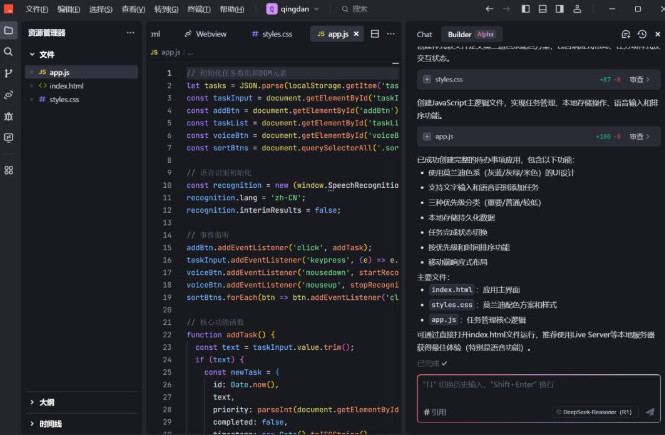
Task: Click the function addTask() code line
Action: click(x=231, y=335)
